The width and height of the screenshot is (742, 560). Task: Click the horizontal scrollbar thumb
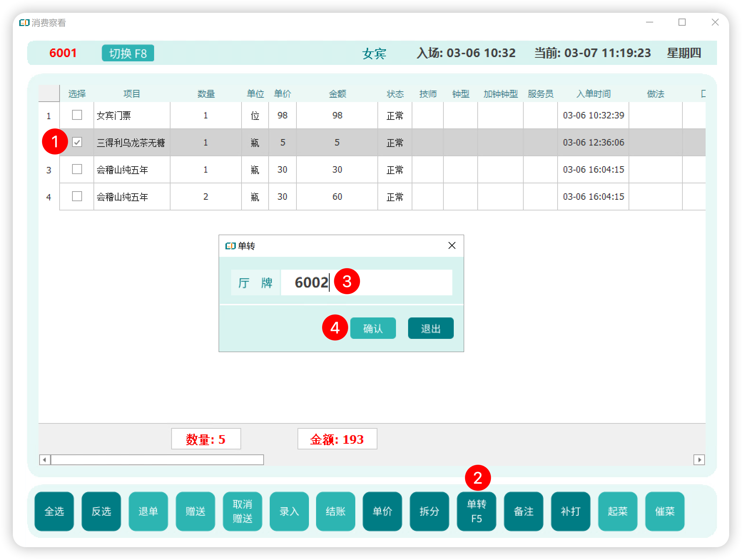point(157,460)
